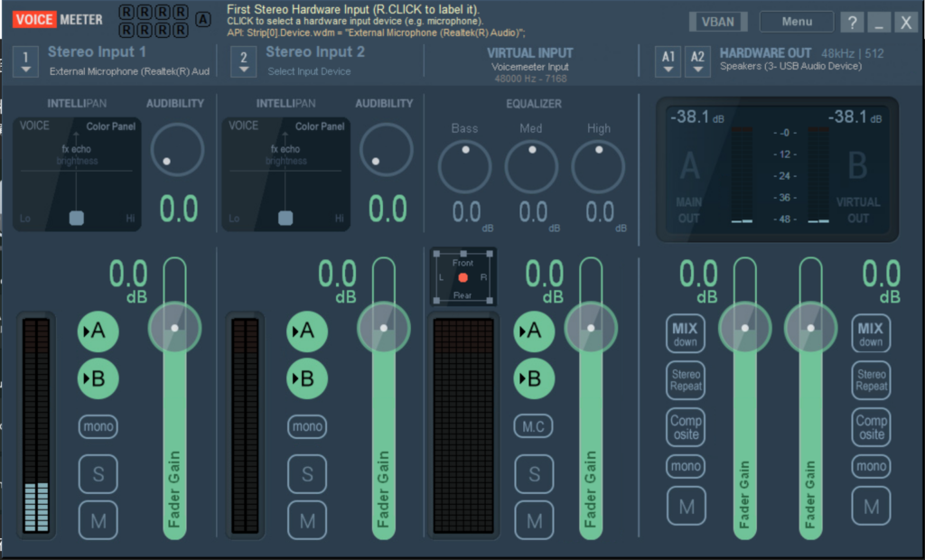Click the Composite icon on Virtual Out bus
Screen dimensions: 925x560
coord(871,426)
